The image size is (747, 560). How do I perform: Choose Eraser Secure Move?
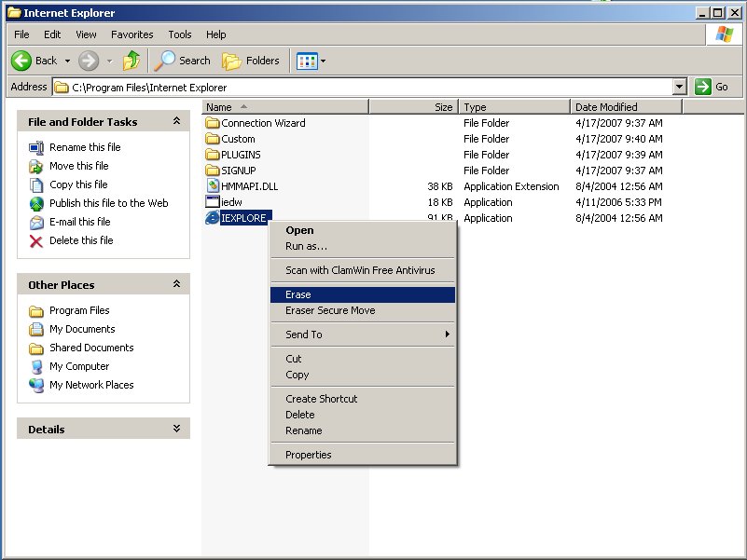[363, 310]
